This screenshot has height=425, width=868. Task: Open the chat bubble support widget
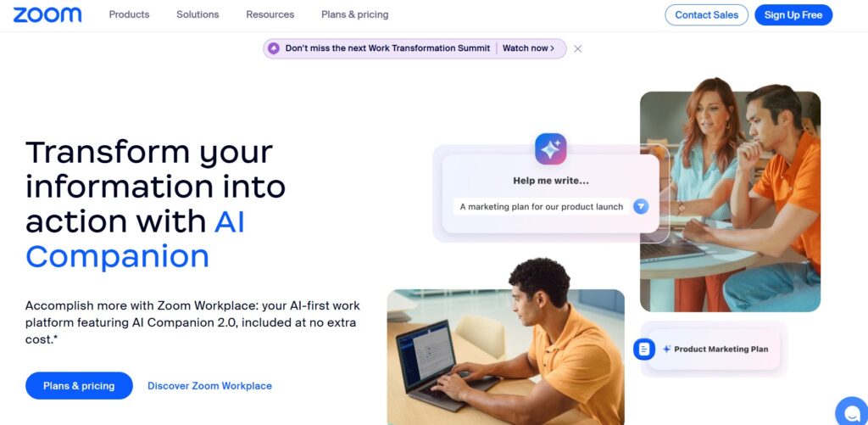[853, 412]
